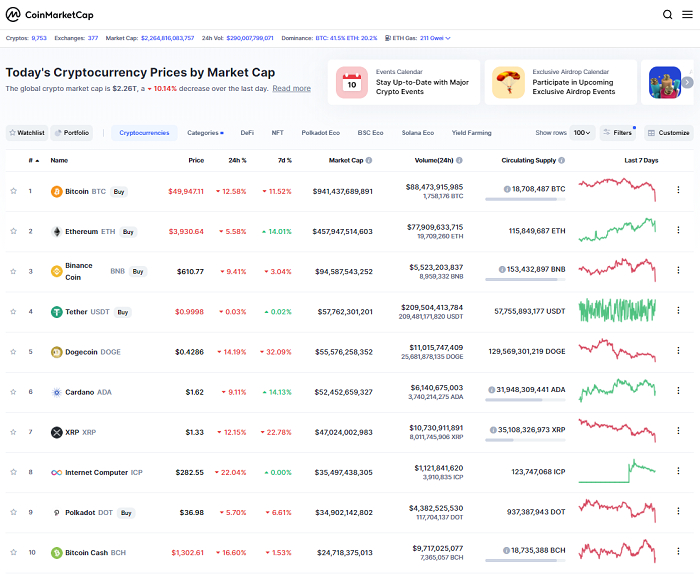Switch to the DeFi tab
700x574 pixels.
pyautogui.click(x=247, y=132)
